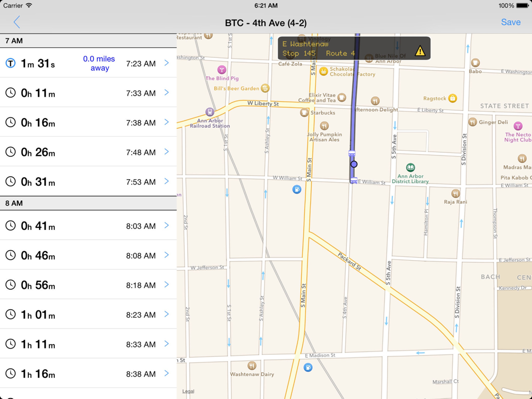Click the '8:38 AM' arrival time
Screen dimensions: 532x399
[141, 374]
